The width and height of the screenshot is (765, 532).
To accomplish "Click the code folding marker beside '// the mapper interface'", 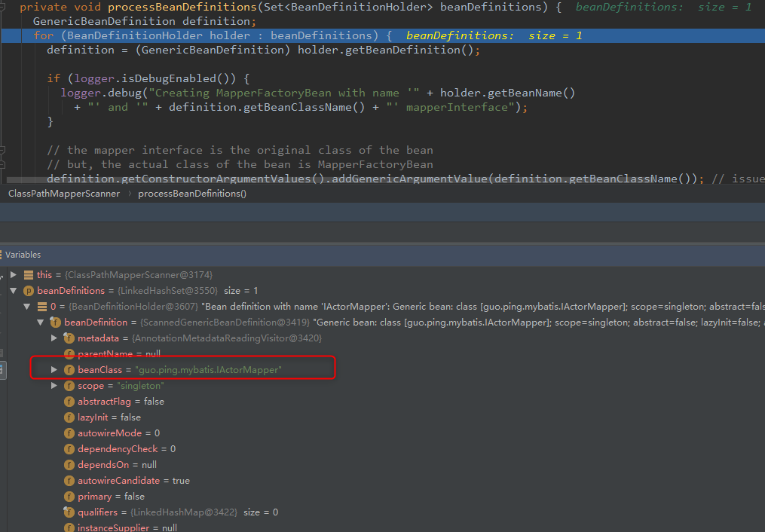I will coord(2,150).
